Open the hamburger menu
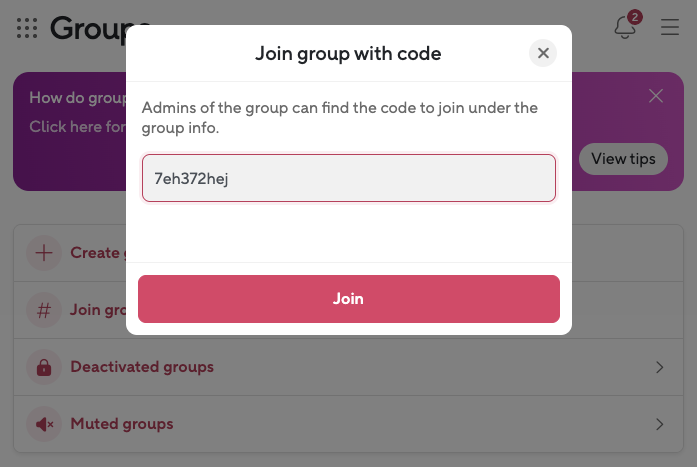697x467 pixels. point(670,28)
